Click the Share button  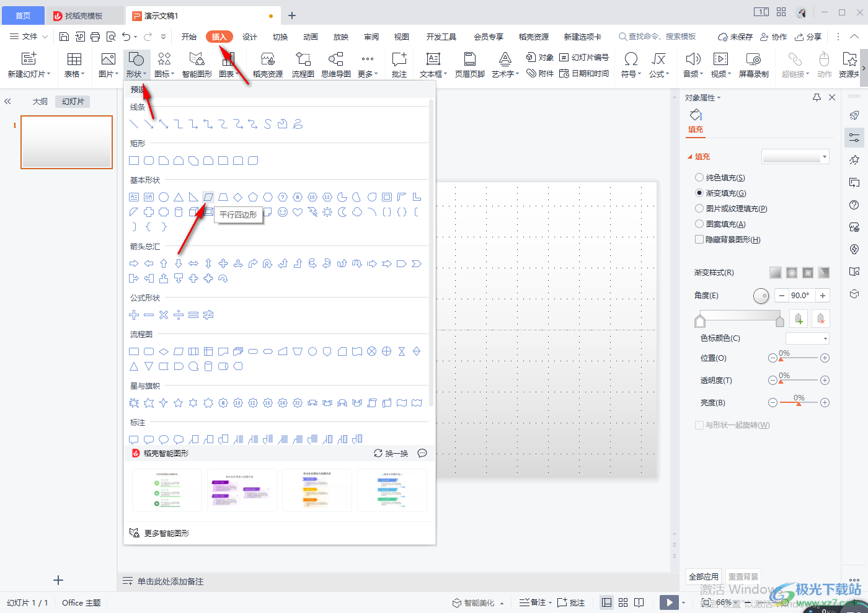(x=808, y=37)
